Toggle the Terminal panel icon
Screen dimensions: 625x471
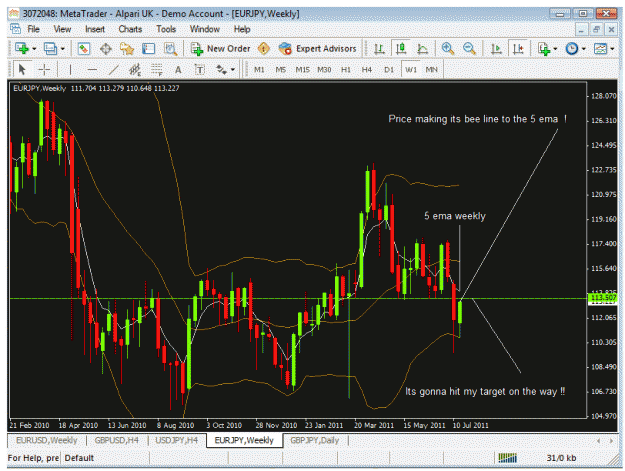point(148,49)
